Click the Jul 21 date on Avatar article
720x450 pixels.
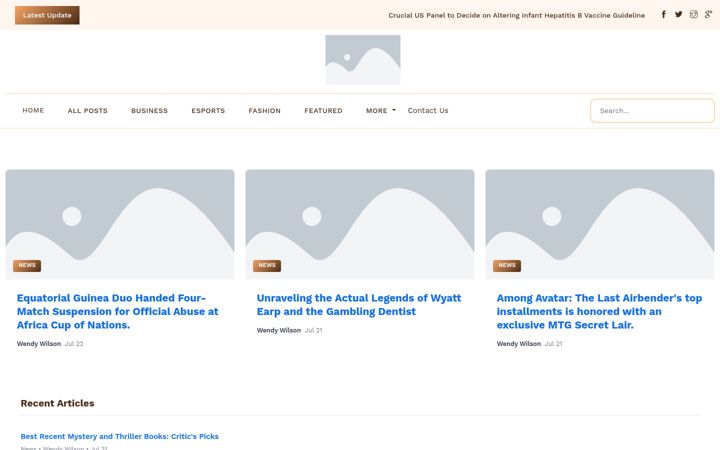click(x=553, y=344)
